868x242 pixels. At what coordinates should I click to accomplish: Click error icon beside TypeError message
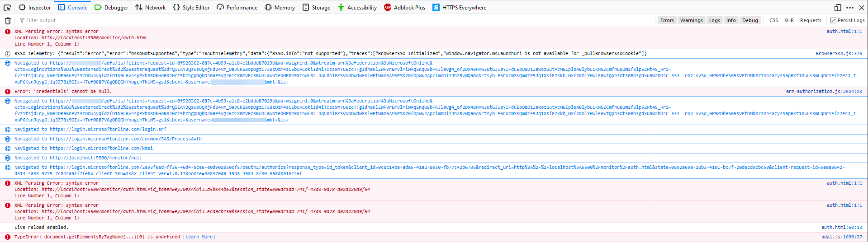click(x=8, y=237)
